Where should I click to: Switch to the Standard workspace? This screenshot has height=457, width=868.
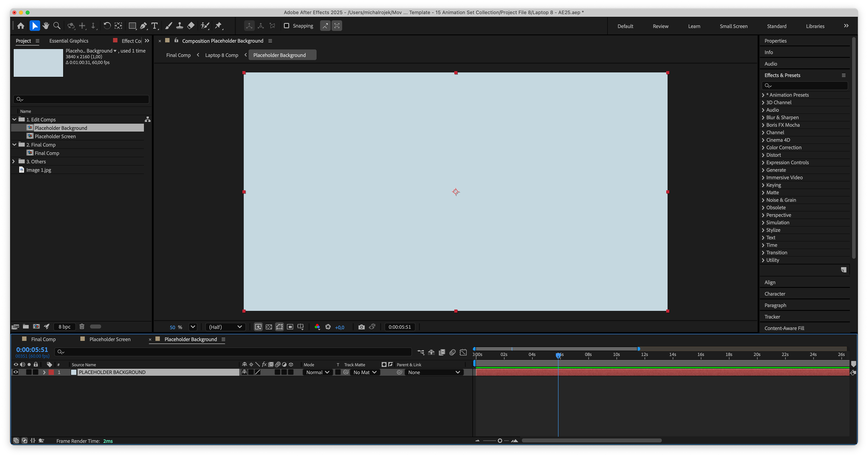point(776,26)
